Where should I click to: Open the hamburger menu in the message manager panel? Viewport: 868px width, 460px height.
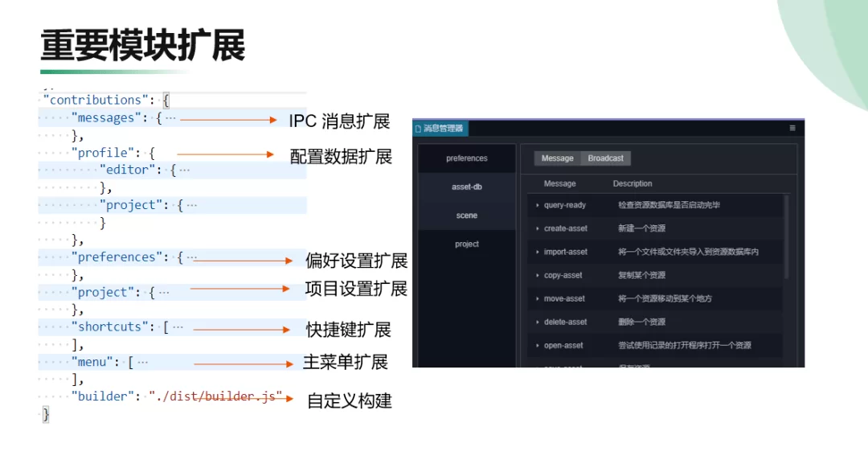pyautogui.click(x=792, y=128)
